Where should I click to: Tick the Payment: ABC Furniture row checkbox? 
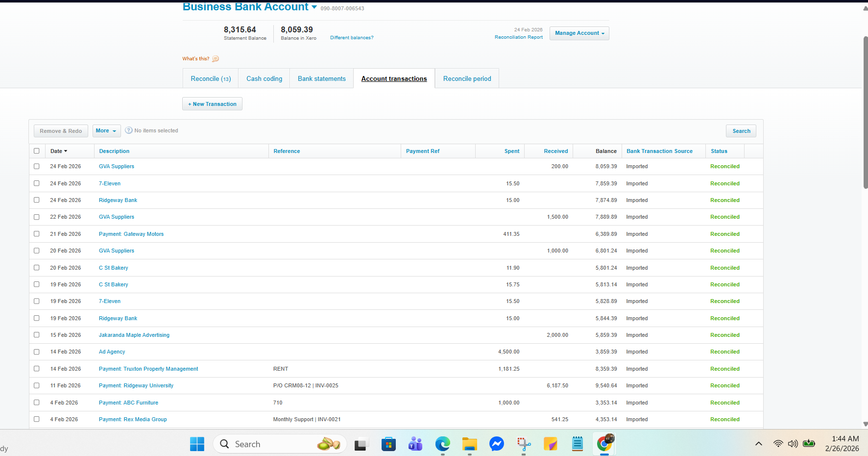click(x=37, y=403)
